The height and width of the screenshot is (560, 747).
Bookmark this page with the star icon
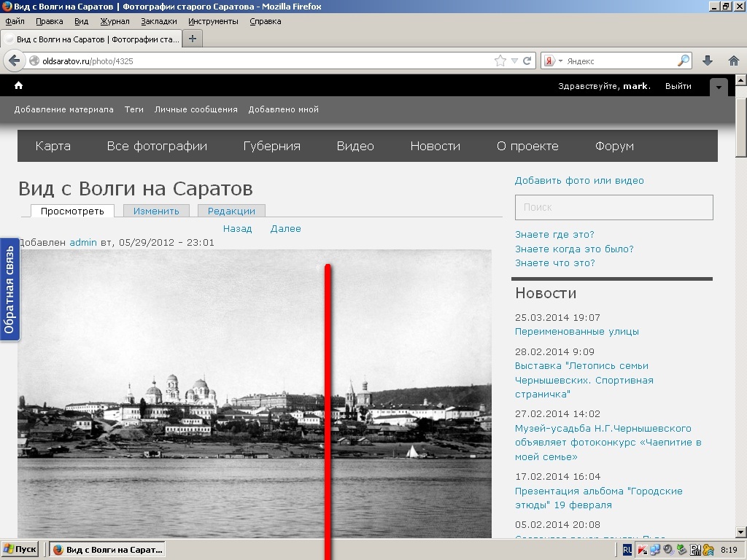(500, 61)
